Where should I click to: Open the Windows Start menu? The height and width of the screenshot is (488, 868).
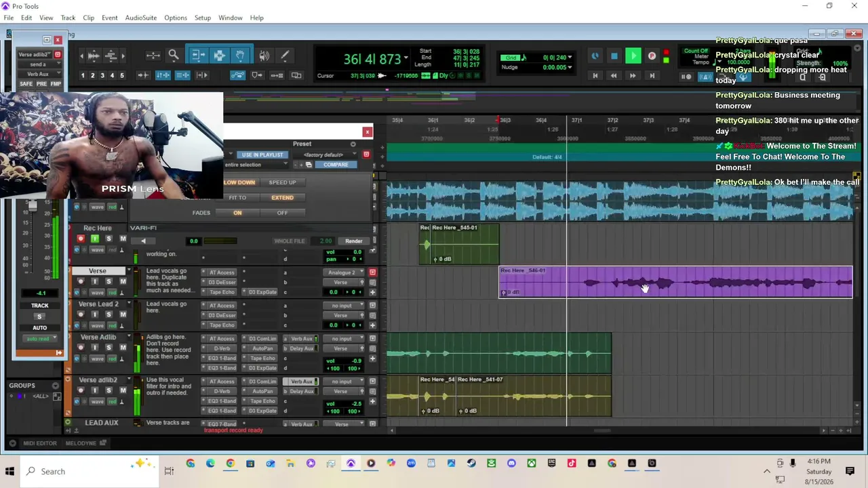[9, 471]
